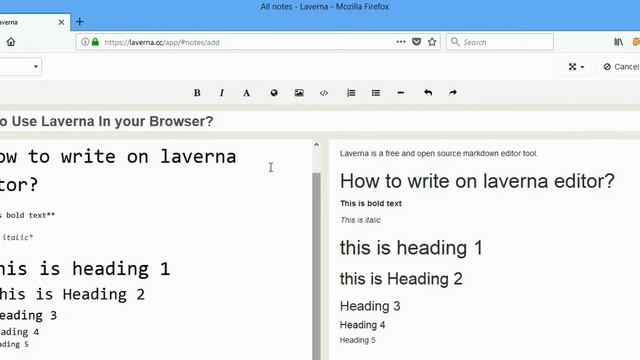The height and width of the screenshot is (360, 640).
Task: Open a new browser tab
Action: point(80,22)
